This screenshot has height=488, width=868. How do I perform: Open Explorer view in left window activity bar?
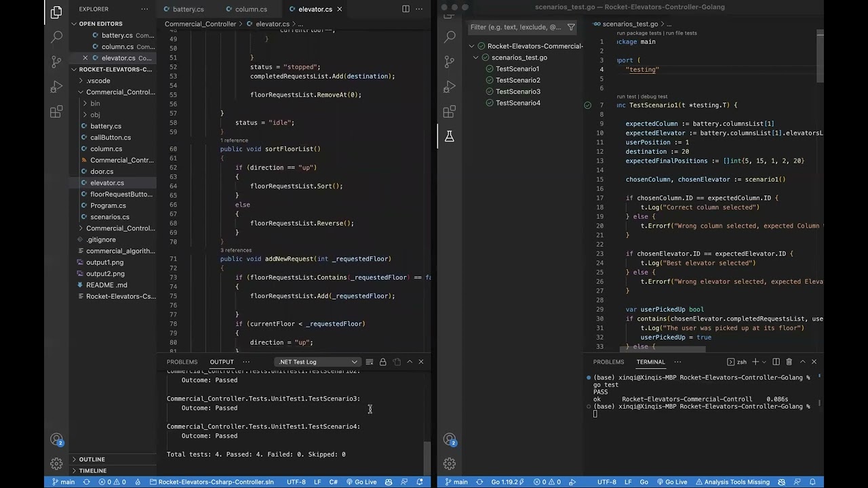[x=56, y=12]
